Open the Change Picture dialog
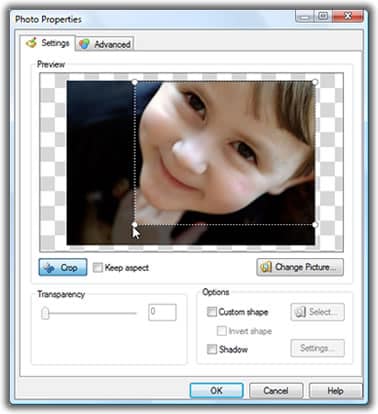Image resolution: width=378 pixels, height=414 pixels. pos(300,267)
